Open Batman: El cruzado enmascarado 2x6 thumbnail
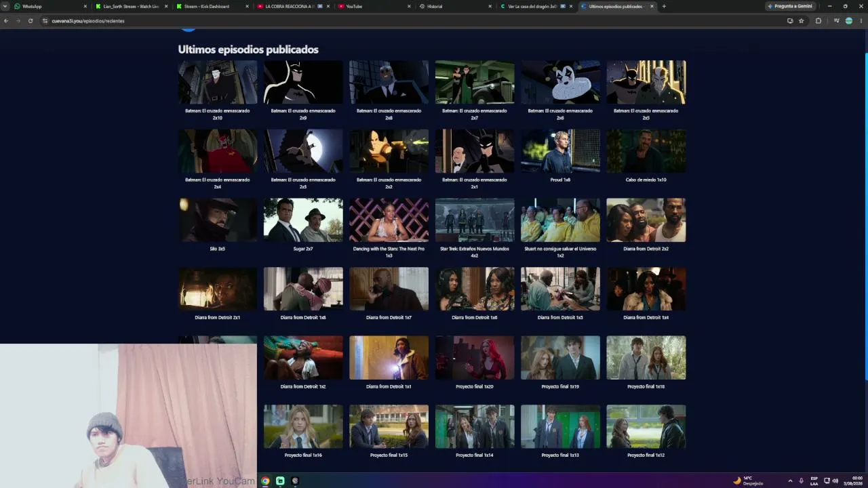Screen dimensions: 868x488 pyautogui.click(x=560, y=82)
